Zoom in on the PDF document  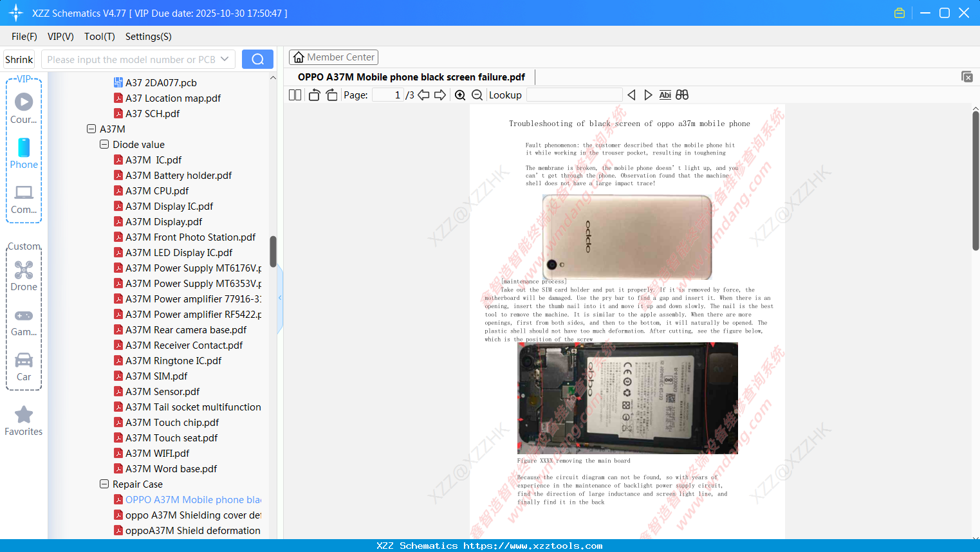click(x=460, y=95)
